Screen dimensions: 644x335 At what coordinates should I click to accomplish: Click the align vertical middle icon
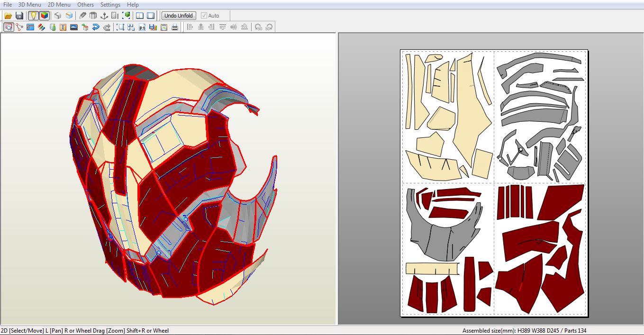pos(234,27)
